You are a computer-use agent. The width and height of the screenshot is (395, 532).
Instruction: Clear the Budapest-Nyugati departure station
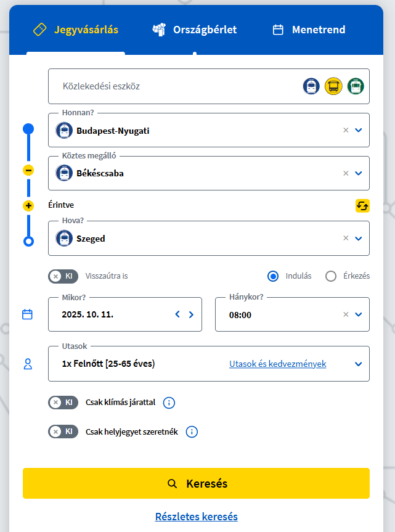[346, 130]
